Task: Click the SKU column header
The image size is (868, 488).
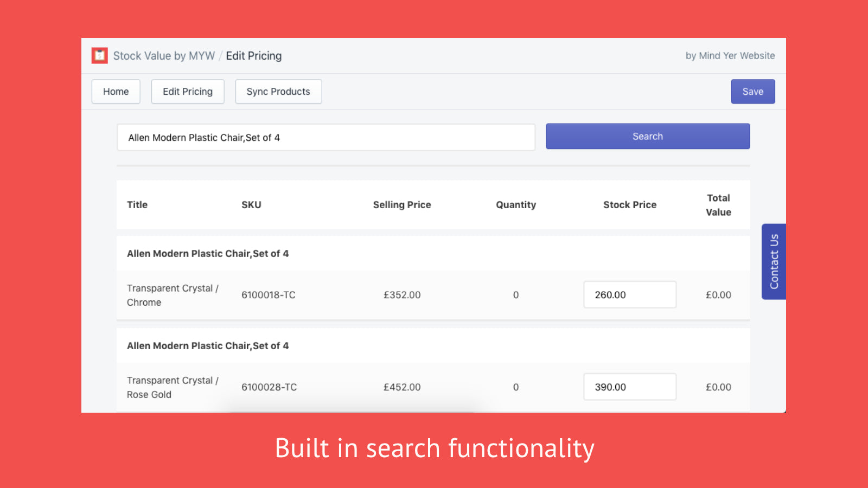Action: point(251,205)
